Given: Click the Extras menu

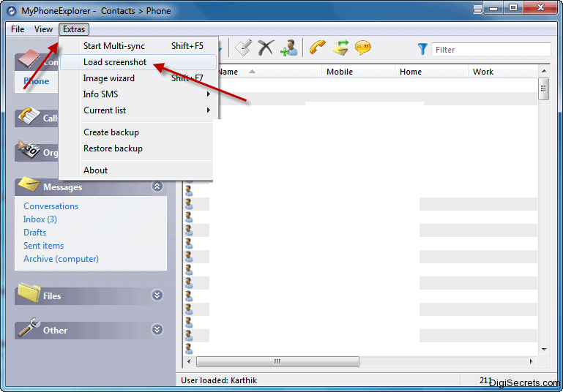Looking at the screenshot, I should pos(74,29).
